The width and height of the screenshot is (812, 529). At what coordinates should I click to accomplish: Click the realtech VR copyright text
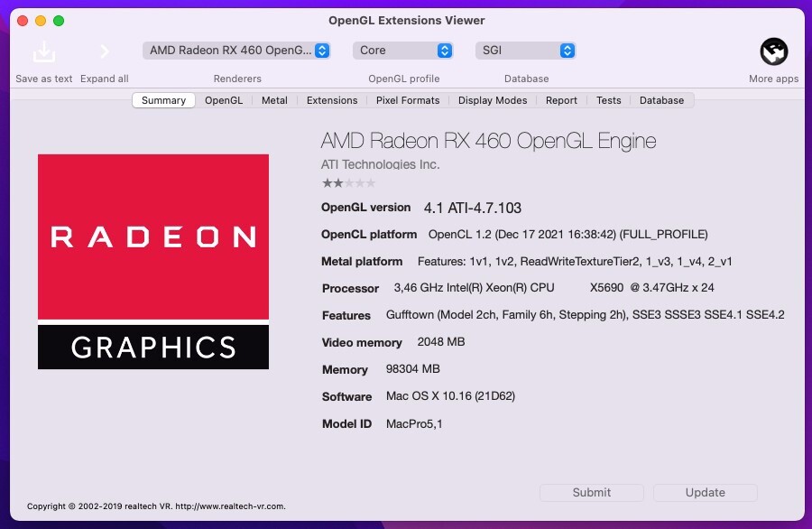156,506
